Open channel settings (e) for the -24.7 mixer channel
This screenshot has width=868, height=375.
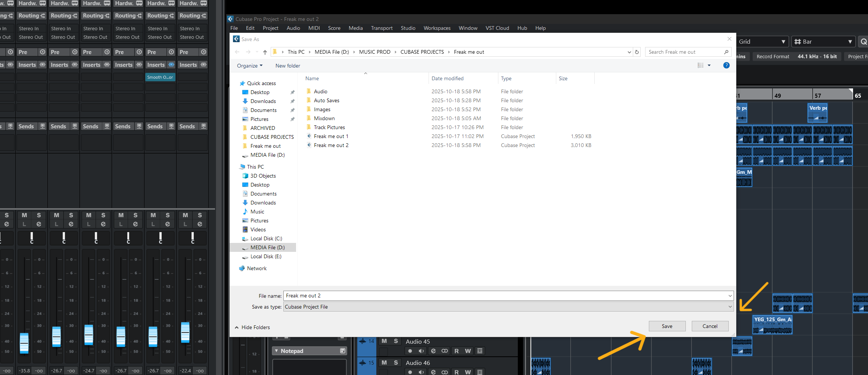coord(103,224)
